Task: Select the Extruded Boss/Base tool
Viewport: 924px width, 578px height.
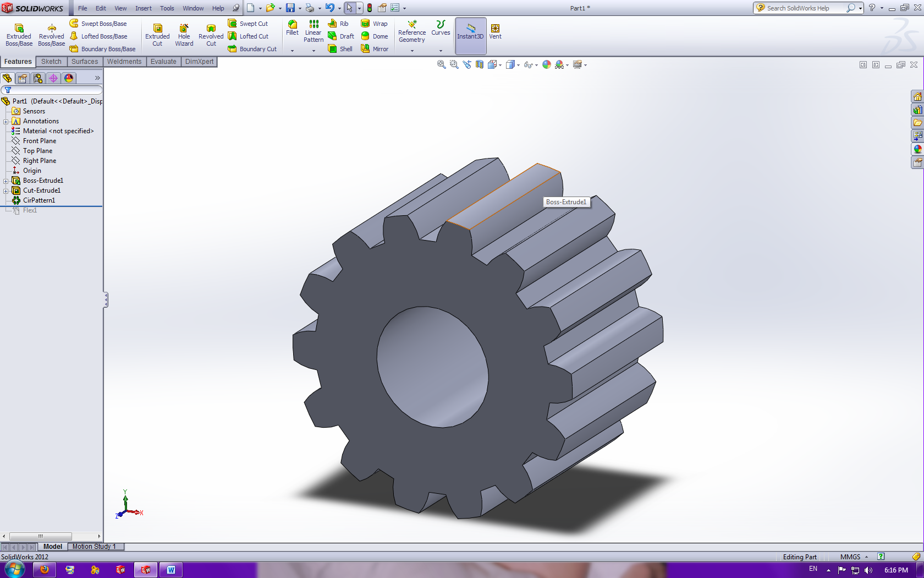Action: pos(19,35)
